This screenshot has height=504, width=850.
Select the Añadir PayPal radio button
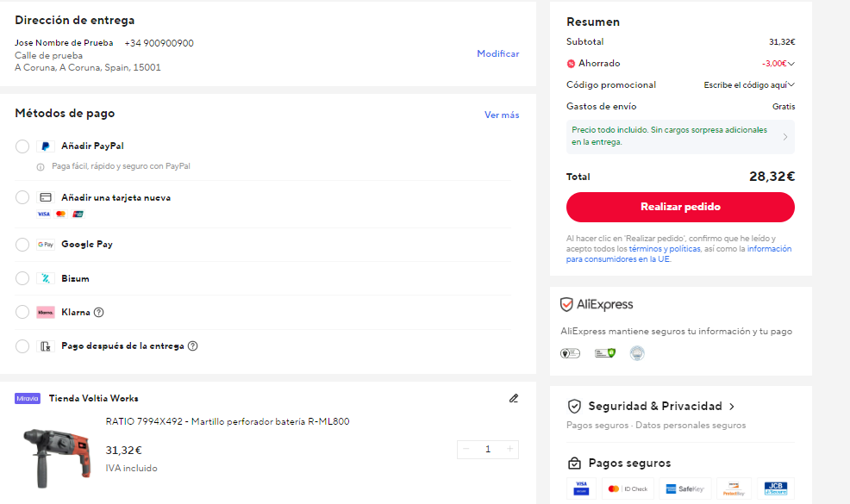coord(22,146)
